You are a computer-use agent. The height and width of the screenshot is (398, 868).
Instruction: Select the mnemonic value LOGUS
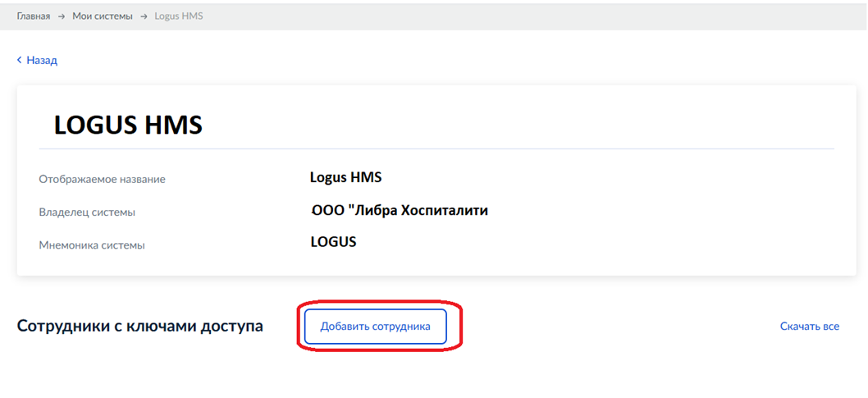pos(333,242)
